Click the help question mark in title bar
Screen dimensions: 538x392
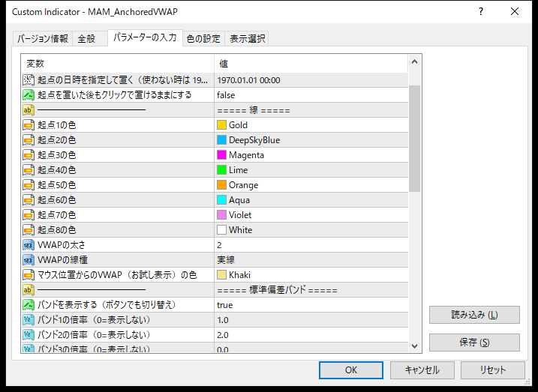pyautogui.click(x=481, y=11)
